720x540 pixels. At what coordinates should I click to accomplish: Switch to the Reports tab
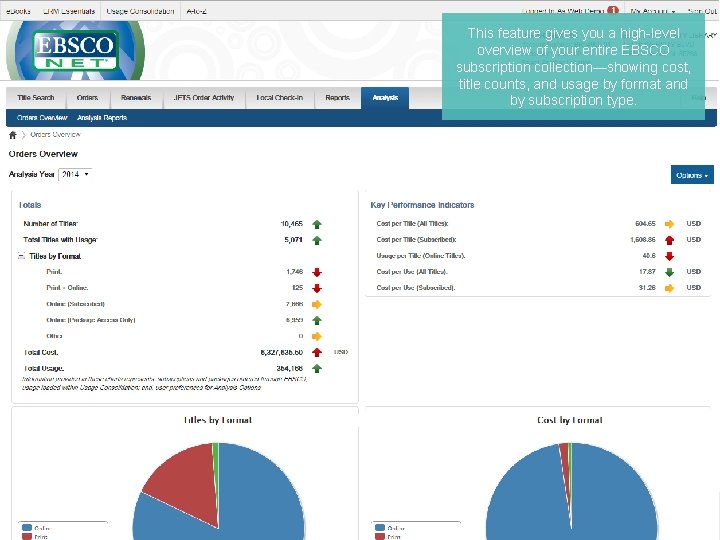click(338, 98)
